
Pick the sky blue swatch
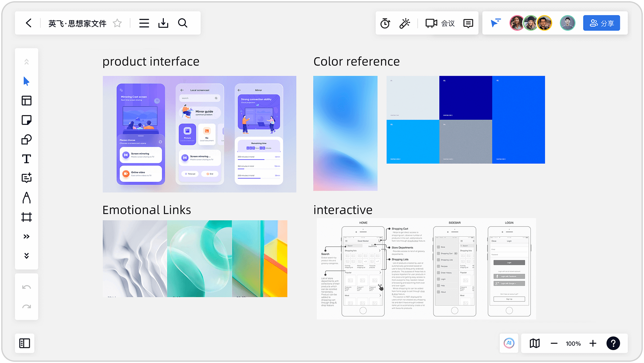[x=413, y=142]
